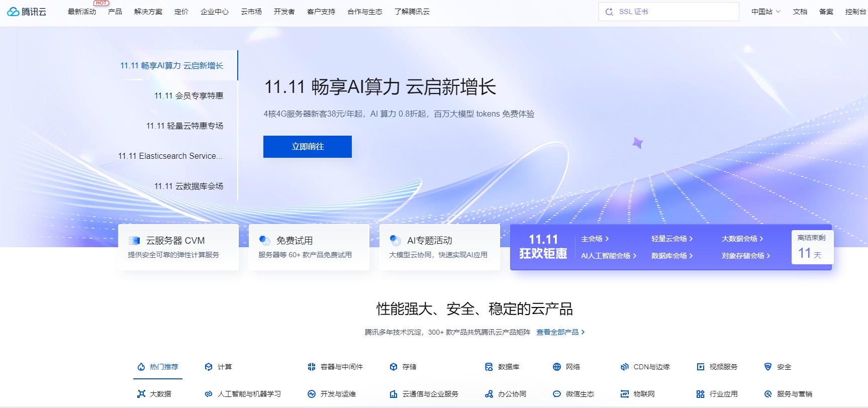Select banner item 11.11 轻量云特惠专场
The height and width of the screenshot is (408, 868).
pyautogui.click(x=185, y=126)
